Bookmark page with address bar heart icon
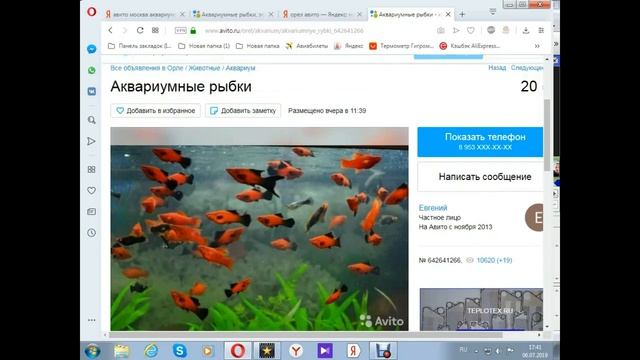This screenshot has width=640, height=360. click(471, 31)
